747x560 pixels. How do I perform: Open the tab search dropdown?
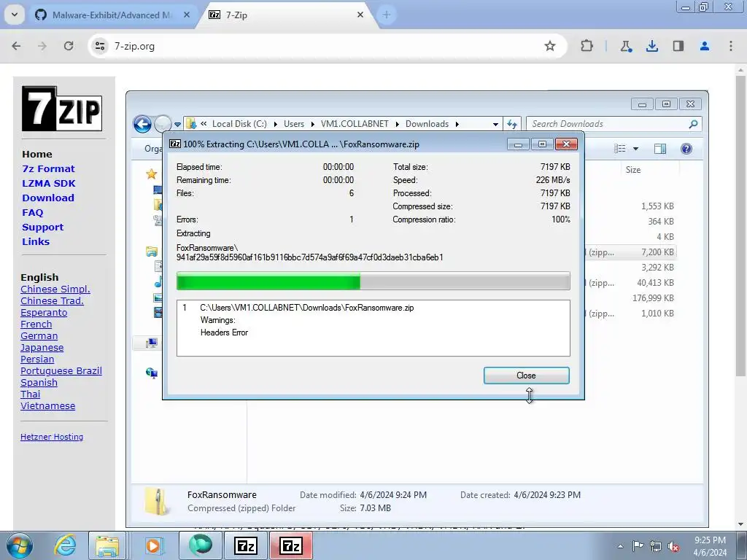pos(15,15)
